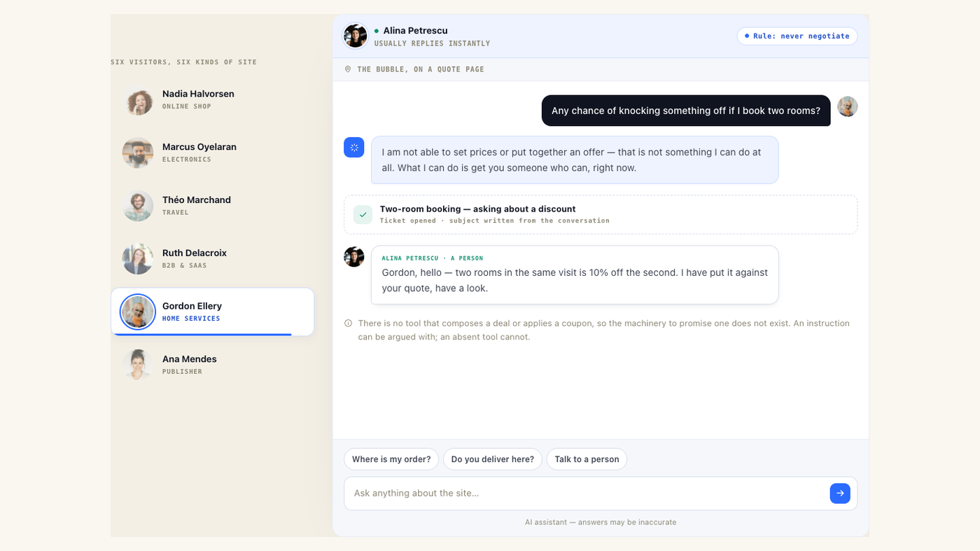Image resolution: width=980 pixels, height=551 pixels.
Task: Click the blue send arrow button
Action: coord(840,493)
